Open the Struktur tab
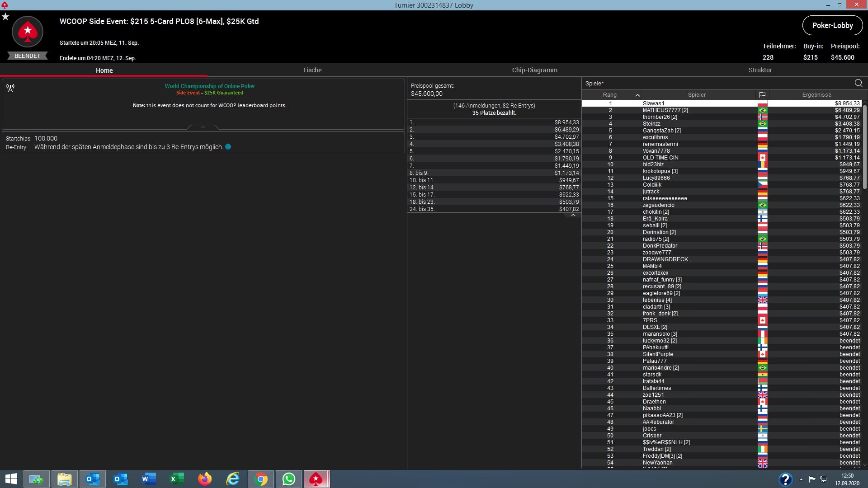 click(x=760, y=70)
